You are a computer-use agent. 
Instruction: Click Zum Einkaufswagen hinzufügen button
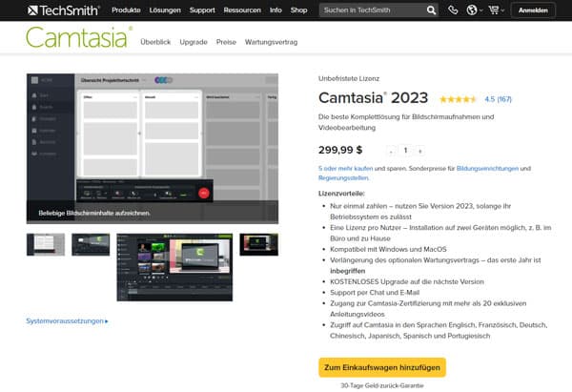pos(382,367)
